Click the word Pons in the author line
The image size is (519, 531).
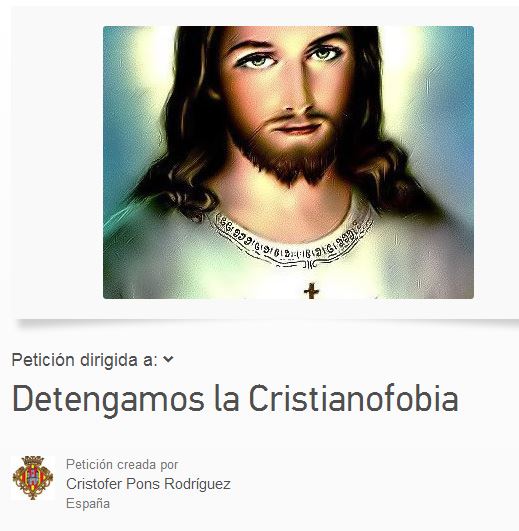pyautogui.click(x=143, y=484)
